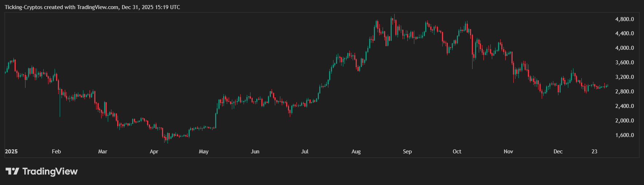The image size is (644, 185).
Task: Click the 2,000.0 price scale label
Action: click(624, 121)
